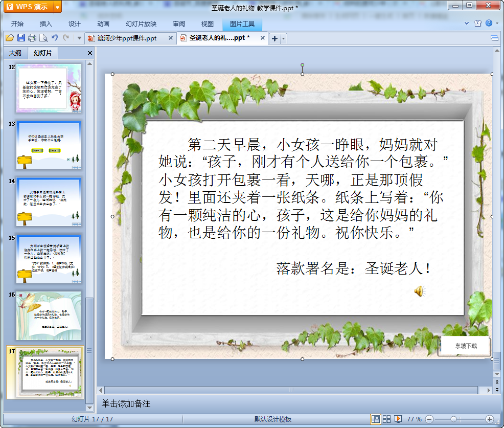Expand the Help dropdown arrow

pos(497,23)
